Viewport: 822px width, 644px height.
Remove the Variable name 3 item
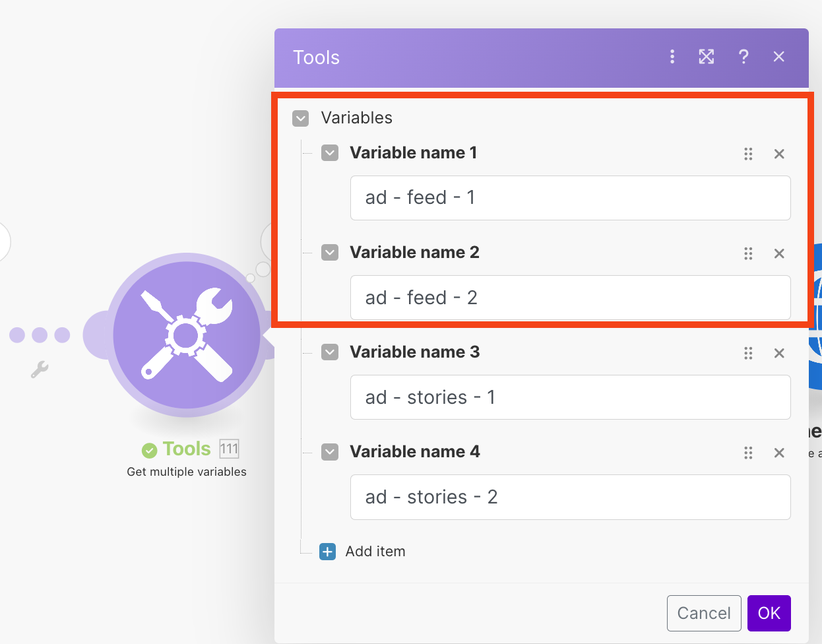[779, 353]
